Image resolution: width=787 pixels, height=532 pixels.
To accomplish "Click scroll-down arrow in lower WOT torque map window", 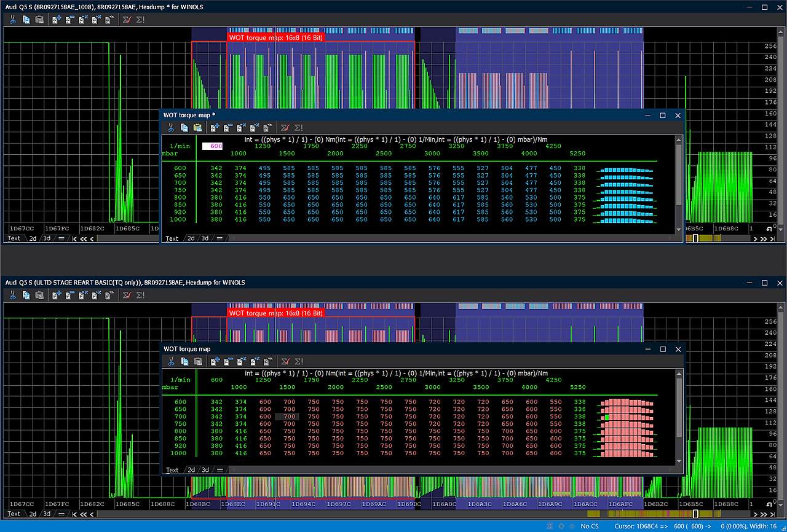I will pyautogui.click(x=679, y=461).
